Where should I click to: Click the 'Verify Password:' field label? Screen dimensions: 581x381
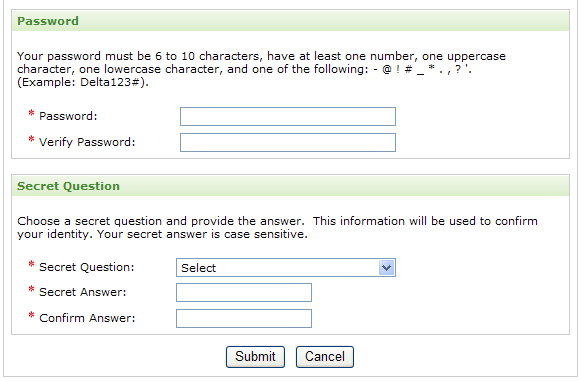pyautogui.click(x=87, y=142)
